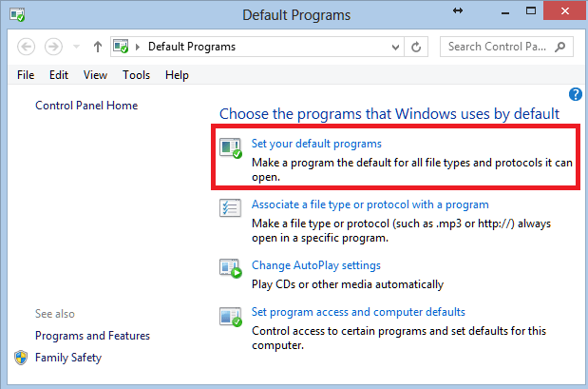
Task: Click the search magnifier icon
Action: [560, 47]
